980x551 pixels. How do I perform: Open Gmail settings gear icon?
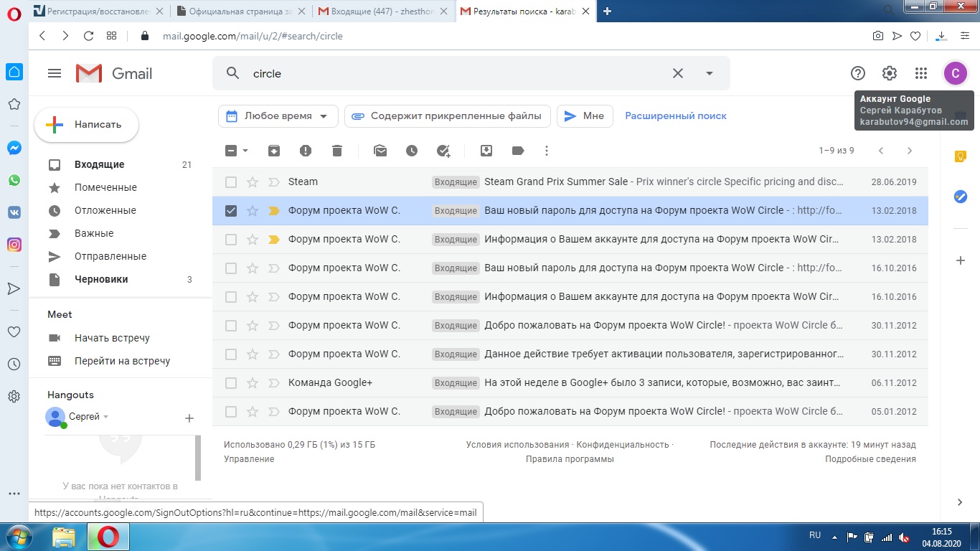(890, 73)
